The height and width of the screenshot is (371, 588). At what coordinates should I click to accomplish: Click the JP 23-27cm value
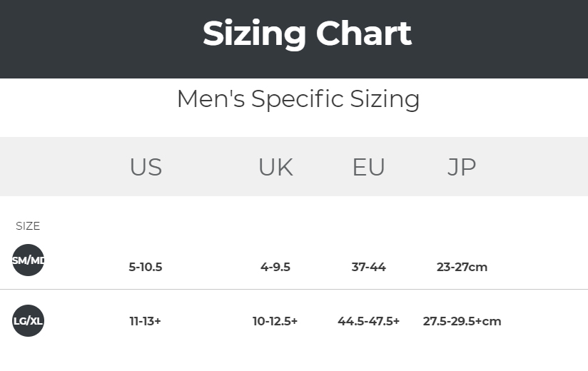(x=462, y=268)
